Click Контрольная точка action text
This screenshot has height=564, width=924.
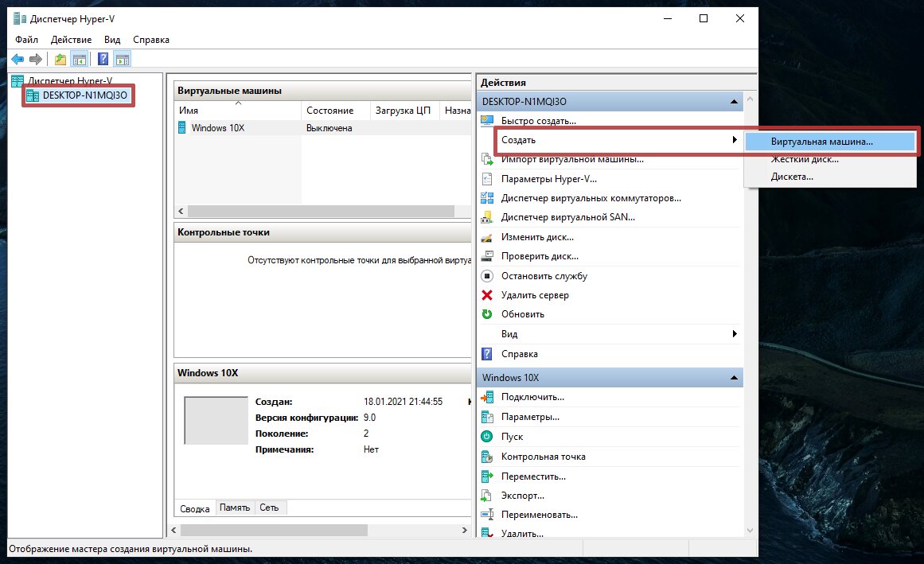[x=544, y=457]
